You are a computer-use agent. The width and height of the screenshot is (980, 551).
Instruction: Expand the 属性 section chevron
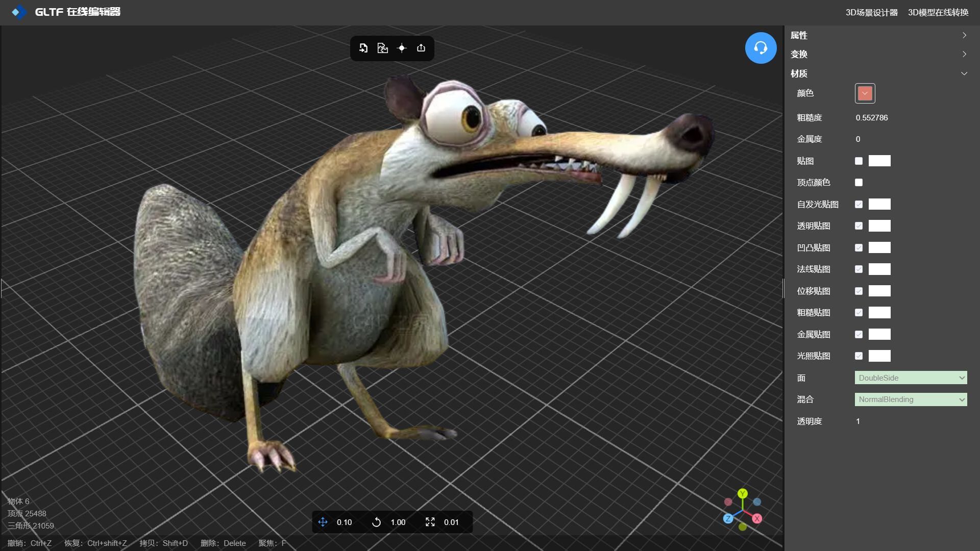tap(964, 35)
